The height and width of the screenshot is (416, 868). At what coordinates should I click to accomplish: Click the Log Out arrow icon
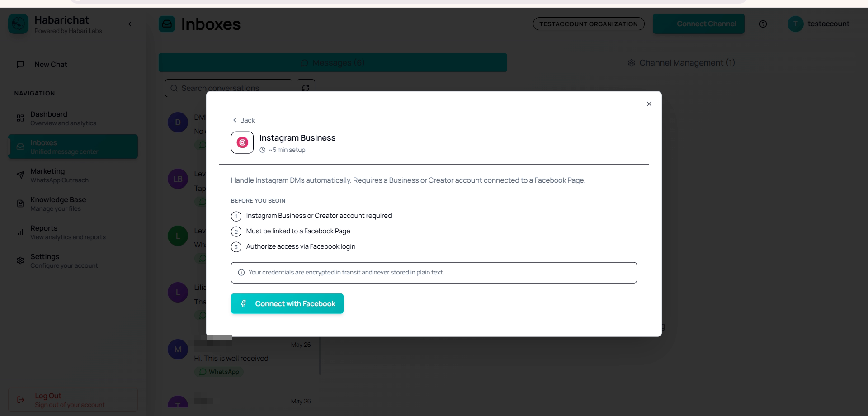[x=20, y=400]
